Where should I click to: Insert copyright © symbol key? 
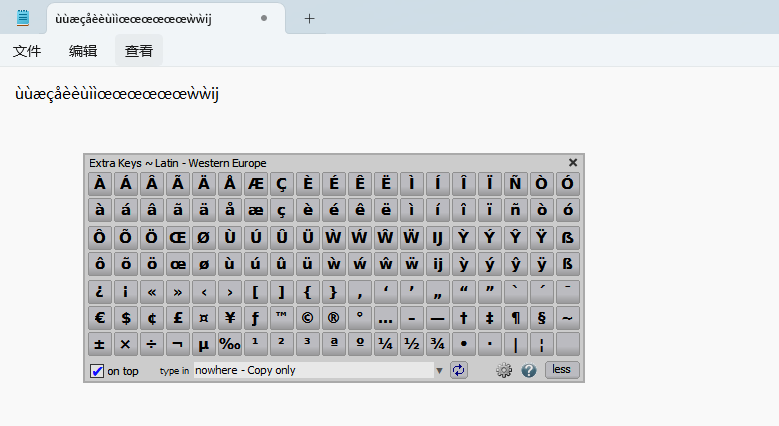308,318
